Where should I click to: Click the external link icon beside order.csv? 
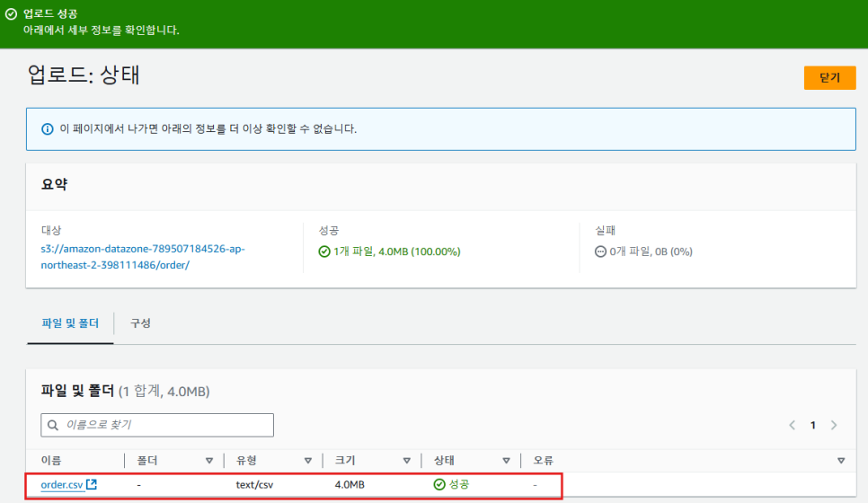coord(92,484)
